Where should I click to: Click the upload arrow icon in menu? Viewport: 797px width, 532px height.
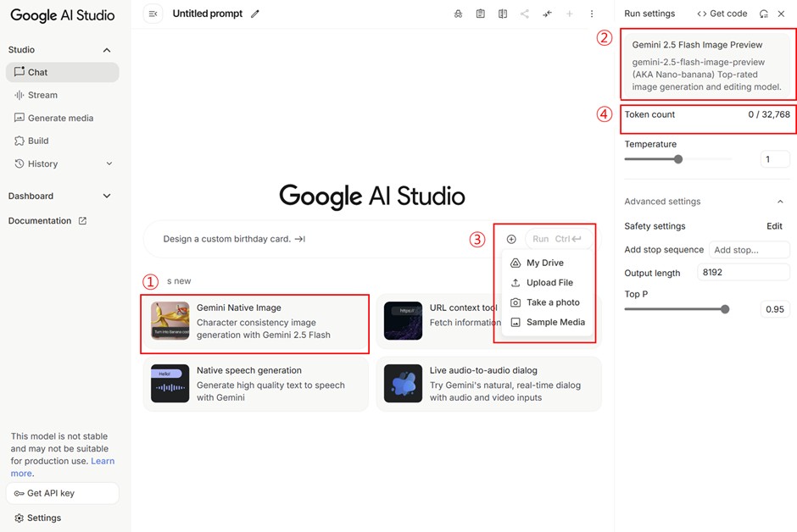pyautogui.click(x=516, y=283)
